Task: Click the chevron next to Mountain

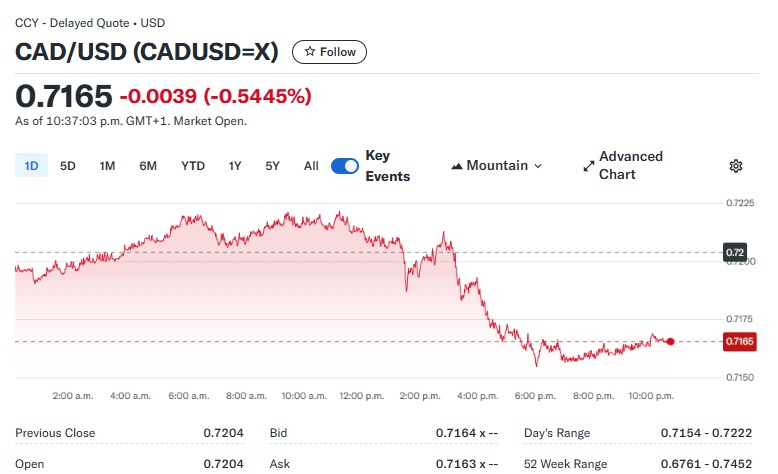Action: point(538,166)
